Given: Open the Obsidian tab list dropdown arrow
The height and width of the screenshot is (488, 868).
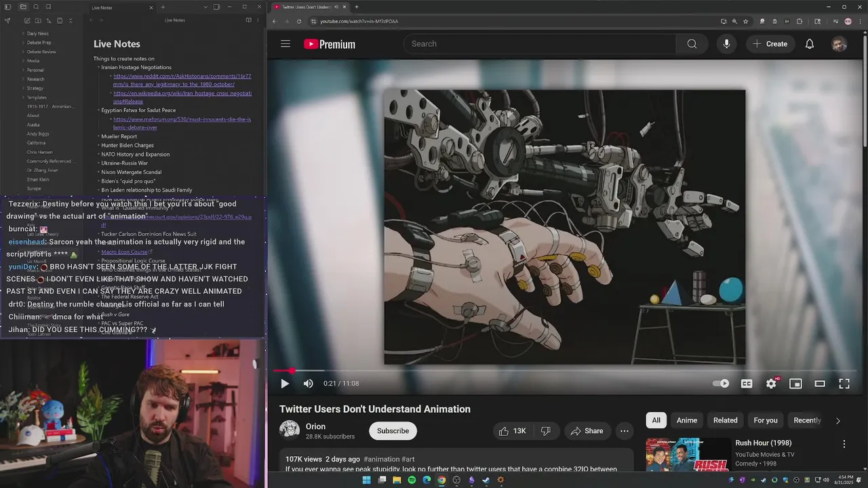Looking at the screenshot, I should point(205,7).
